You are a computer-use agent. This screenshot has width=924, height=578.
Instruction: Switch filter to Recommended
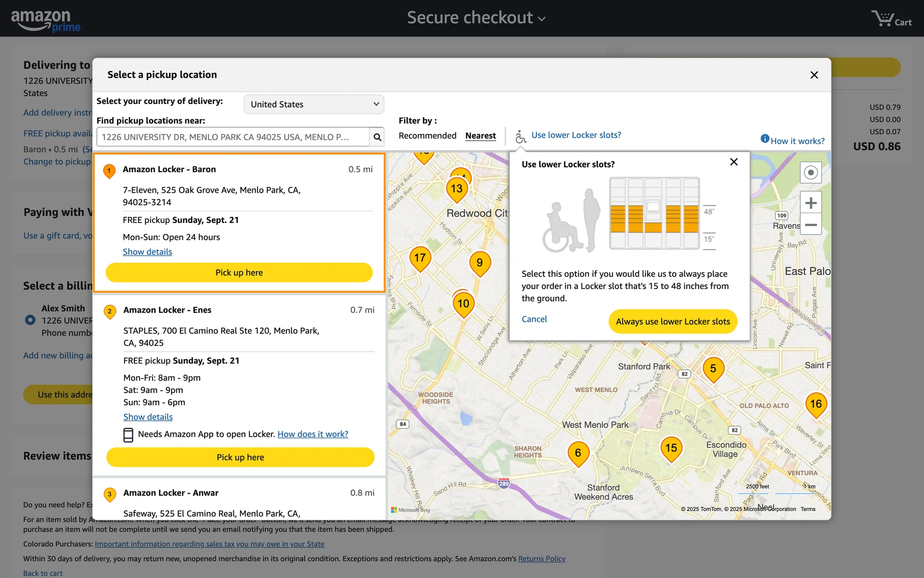pyautogui.click(x=427, y=136)
